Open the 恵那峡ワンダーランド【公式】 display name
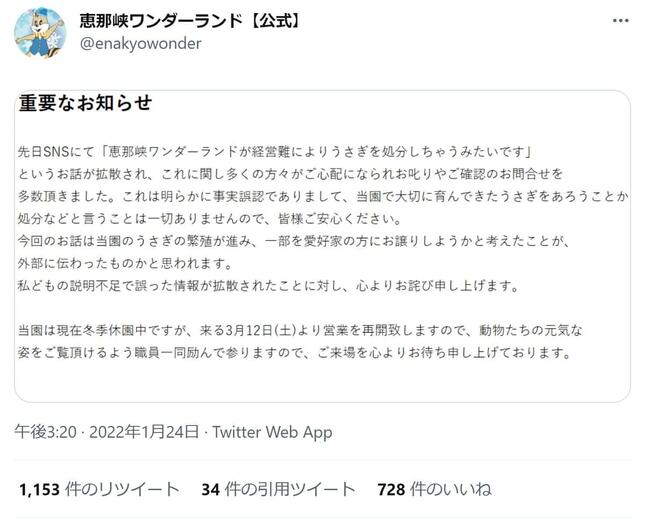The image size is (645, 518). tap(190, 21)
